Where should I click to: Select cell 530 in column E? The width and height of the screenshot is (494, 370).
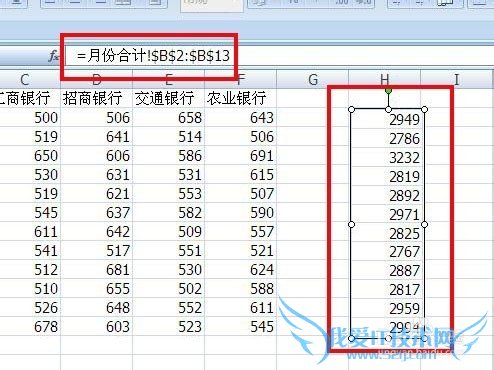(x=169, y=269)
